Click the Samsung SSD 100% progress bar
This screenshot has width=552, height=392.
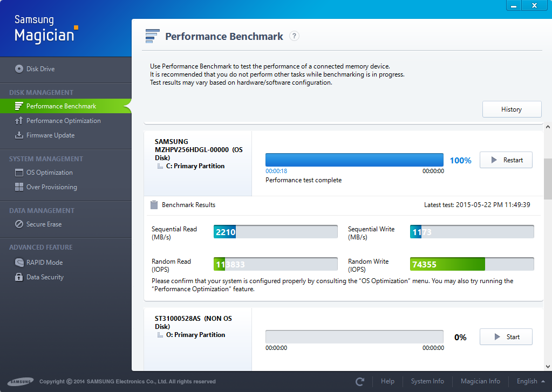pyautogui.click(x=354, y=160)
